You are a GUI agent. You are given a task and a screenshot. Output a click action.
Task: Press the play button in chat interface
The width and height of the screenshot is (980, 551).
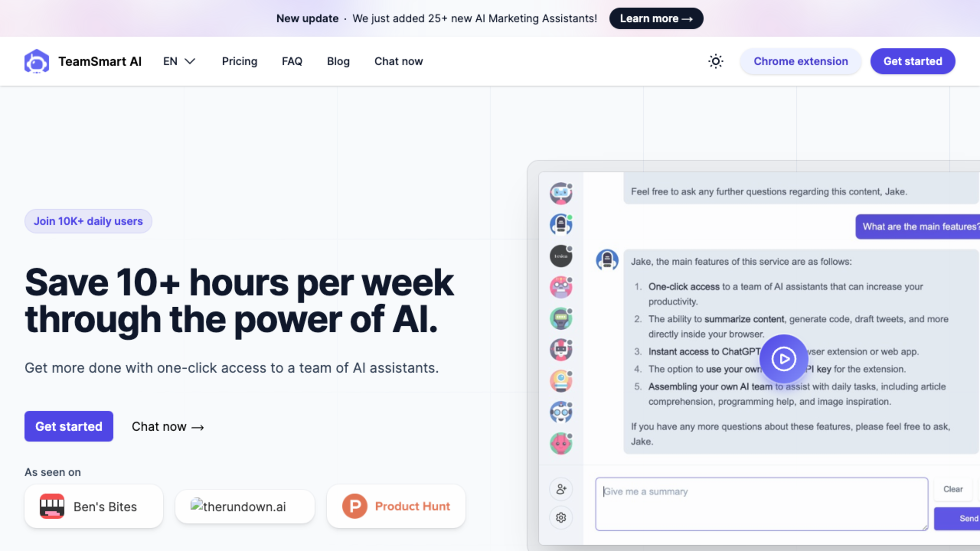783,358
